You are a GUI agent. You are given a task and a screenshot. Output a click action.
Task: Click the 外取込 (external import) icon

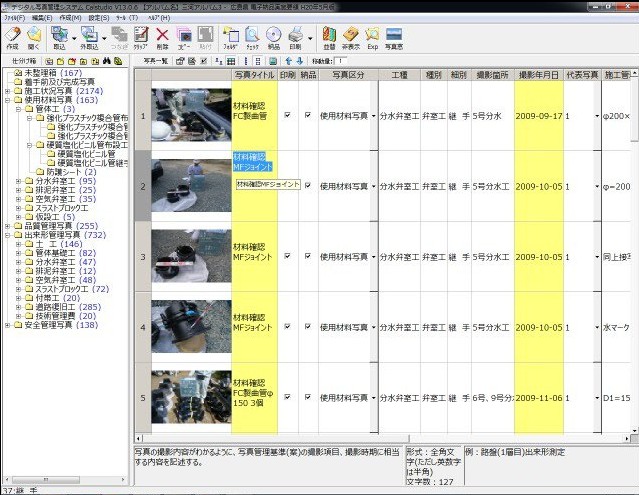point(89,38)
